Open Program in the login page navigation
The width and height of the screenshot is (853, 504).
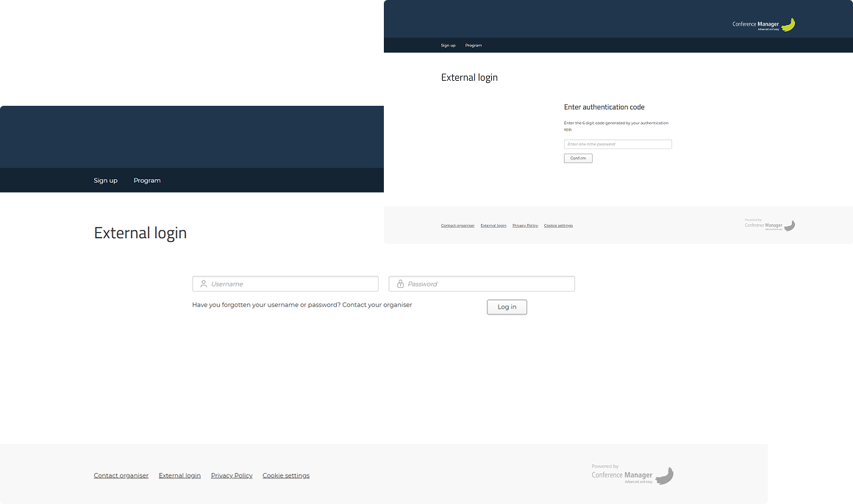[147, 181]
